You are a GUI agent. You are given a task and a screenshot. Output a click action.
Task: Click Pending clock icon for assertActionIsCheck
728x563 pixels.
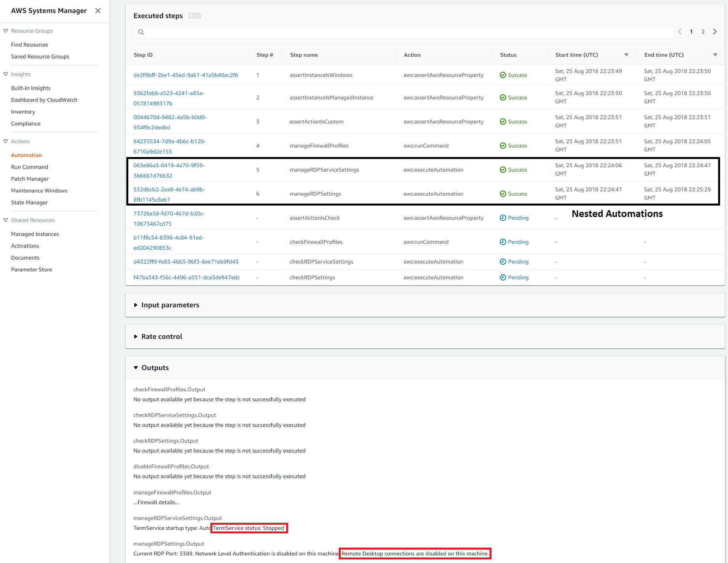(503, 218)
